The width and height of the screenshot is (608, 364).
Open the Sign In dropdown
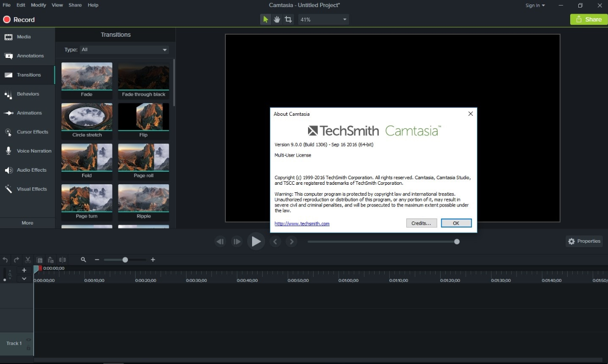point(535,6)
